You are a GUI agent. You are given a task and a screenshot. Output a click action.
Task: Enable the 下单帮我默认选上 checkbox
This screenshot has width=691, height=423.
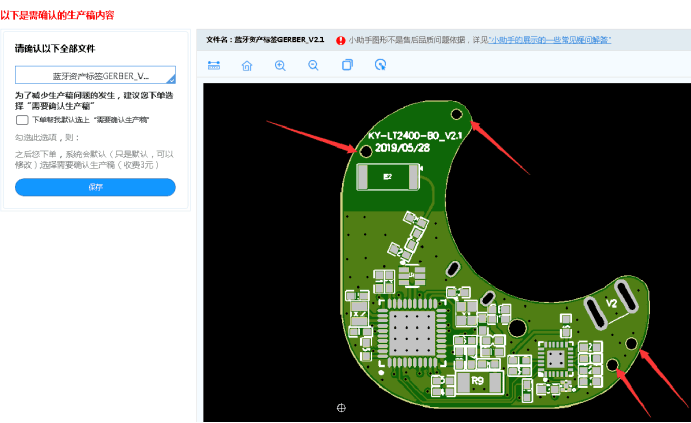click(x=22, y=119)
